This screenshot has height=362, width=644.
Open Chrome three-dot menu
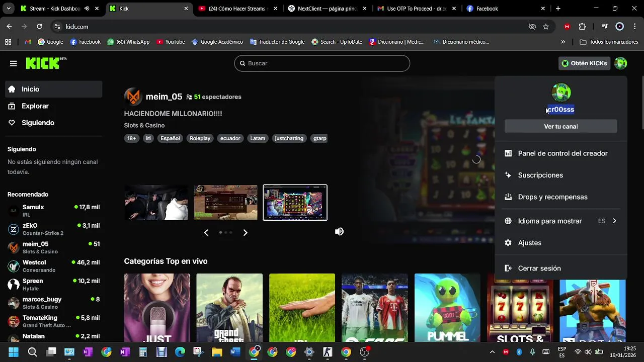(635, 27)
